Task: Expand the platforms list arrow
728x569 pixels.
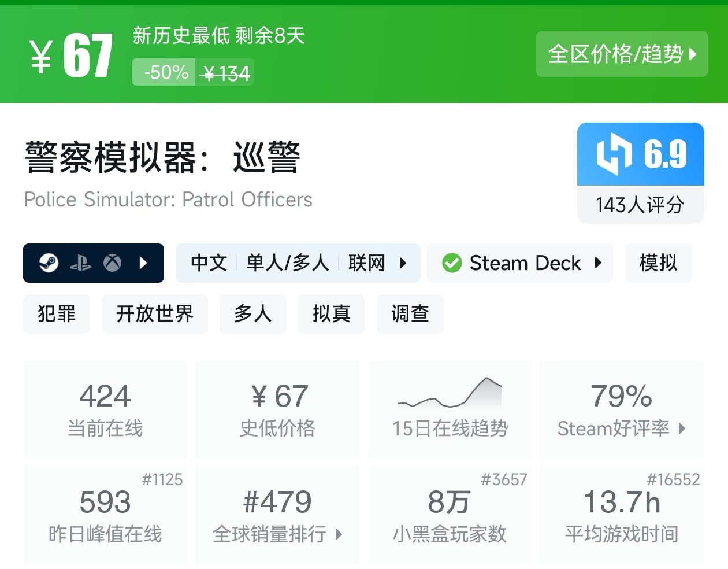Action: (x=143, y=263)
